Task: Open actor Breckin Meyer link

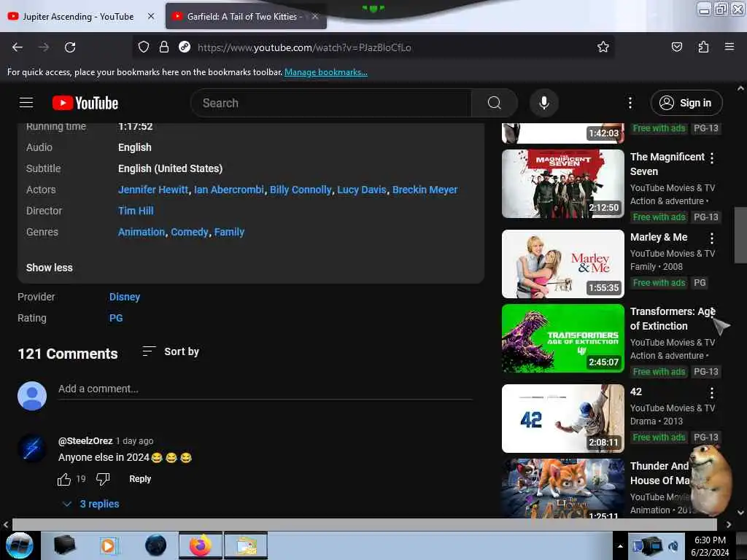Action: [x=425, y=190]
